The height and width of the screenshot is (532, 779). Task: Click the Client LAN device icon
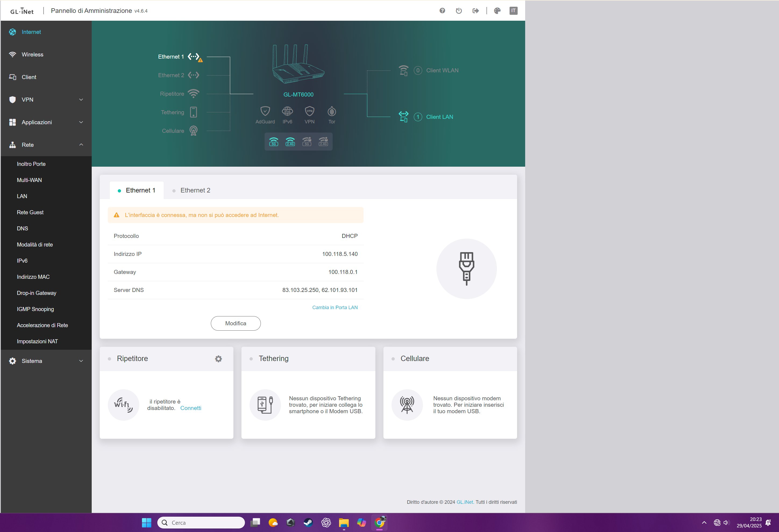(403, 117)
